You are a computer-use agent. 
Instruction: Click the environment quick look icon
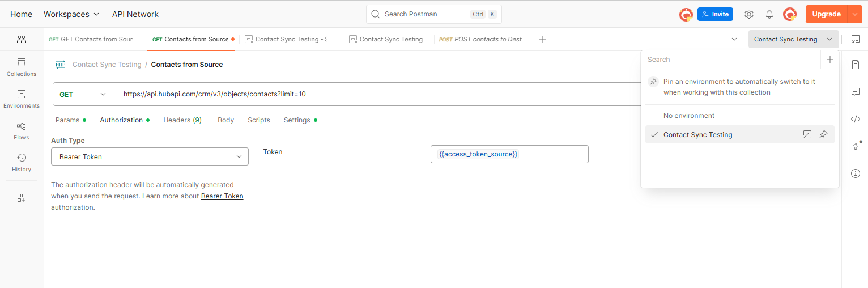point(855,39)
